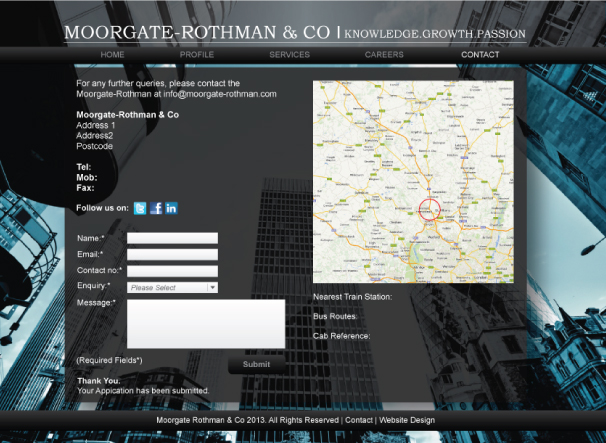Follow the Website Design footer link

[x=407, y=421]
